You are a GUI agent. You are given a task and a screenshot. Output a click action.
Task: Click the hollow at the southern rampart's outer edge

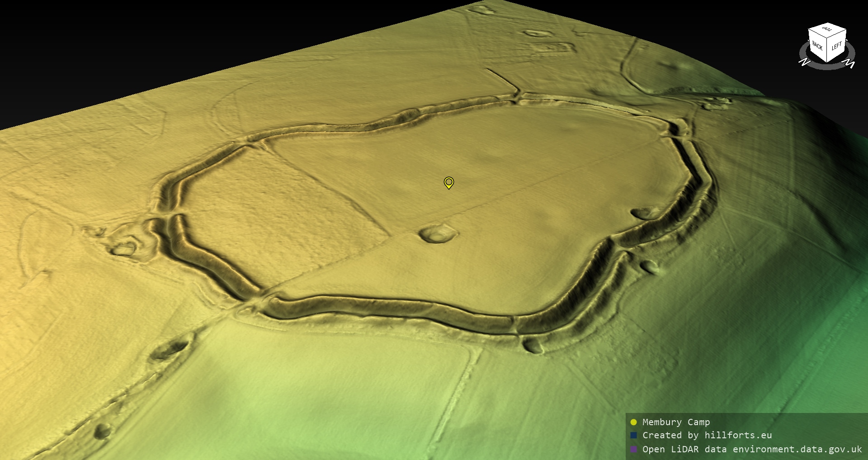pyautogui.click(x=533, y=346)
